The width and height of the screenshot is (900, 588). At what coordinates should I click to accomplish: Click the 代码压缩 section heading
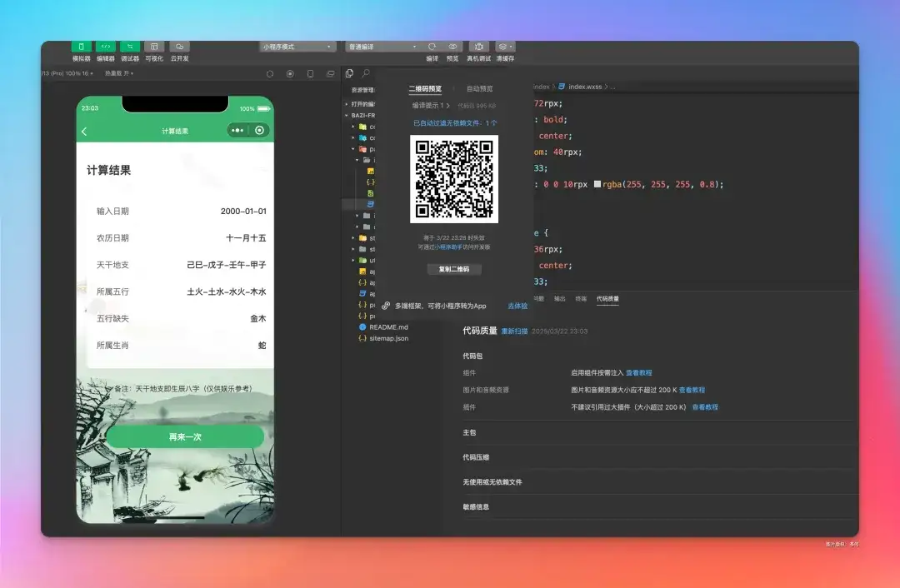(476, 457)
